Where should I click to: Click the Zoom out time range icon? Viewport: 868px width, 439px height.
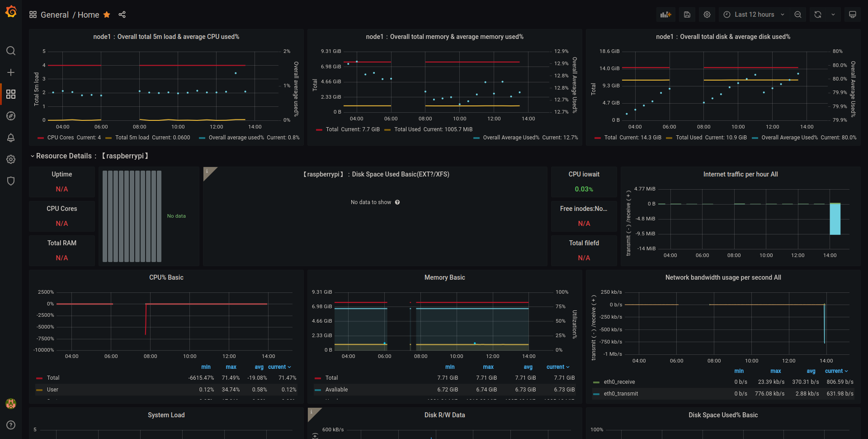coord(798,14)
